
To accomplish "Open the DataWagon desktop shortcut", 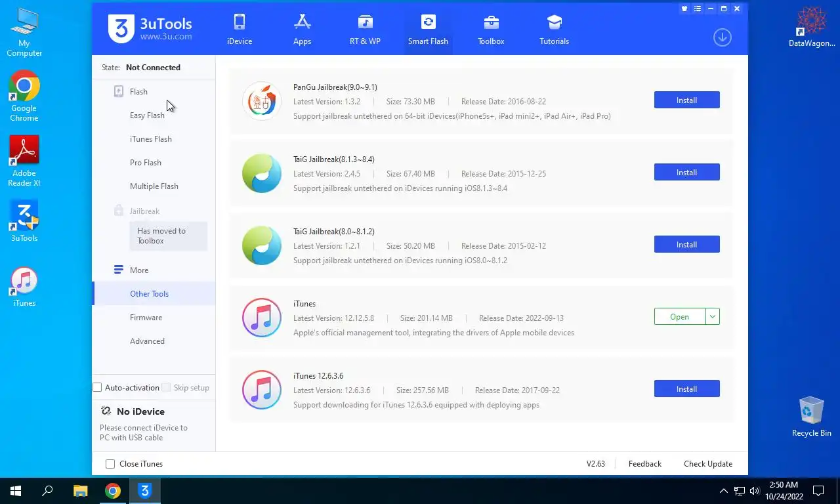I will pos(812,28).
